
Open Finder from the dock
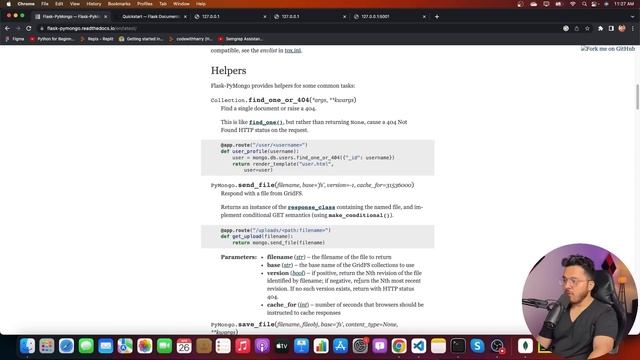pos(27,346)
